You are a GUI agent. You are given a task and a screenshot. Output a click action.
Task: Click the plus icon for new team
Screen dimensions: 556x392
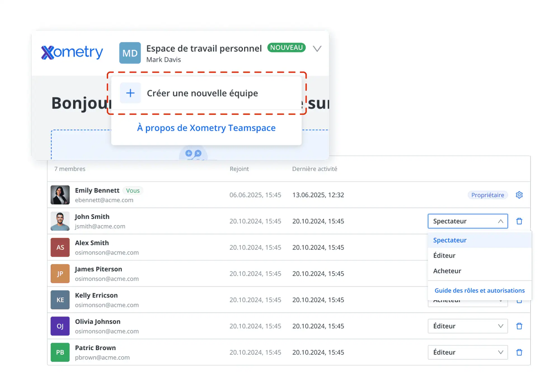[x=130, y=93]
